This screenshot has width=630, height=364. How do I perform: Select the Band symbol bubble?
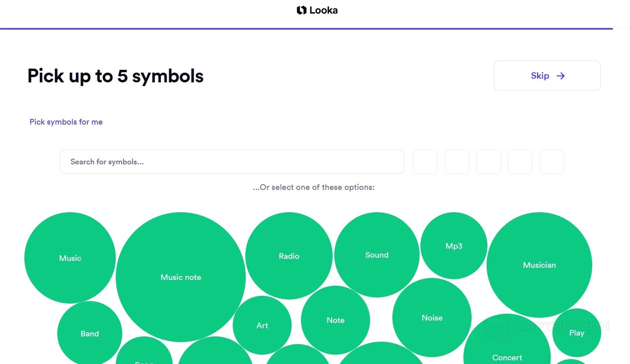tap(89, 334)
